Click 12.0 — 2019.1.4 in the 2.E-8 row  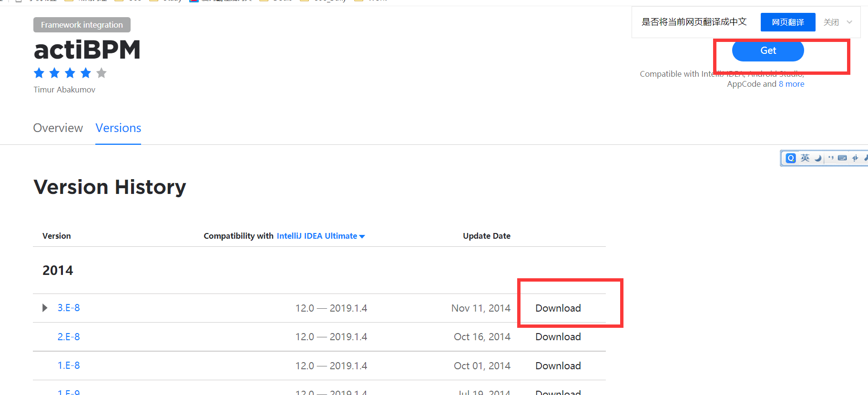pos(331,337)
